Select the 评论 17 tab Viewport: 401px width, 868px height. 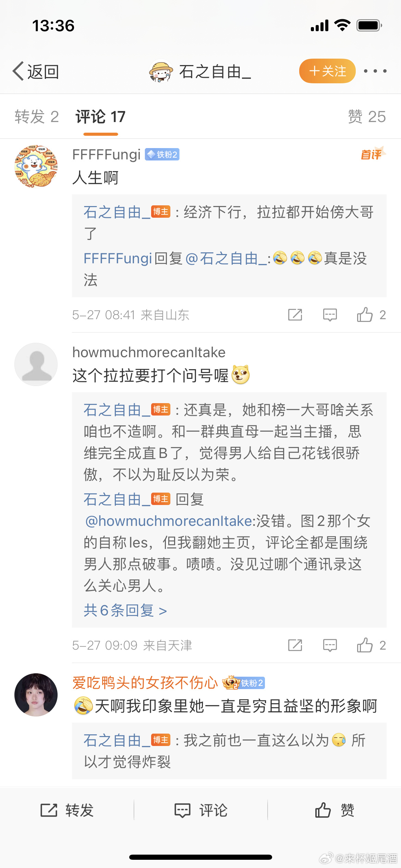coord(100,117)
